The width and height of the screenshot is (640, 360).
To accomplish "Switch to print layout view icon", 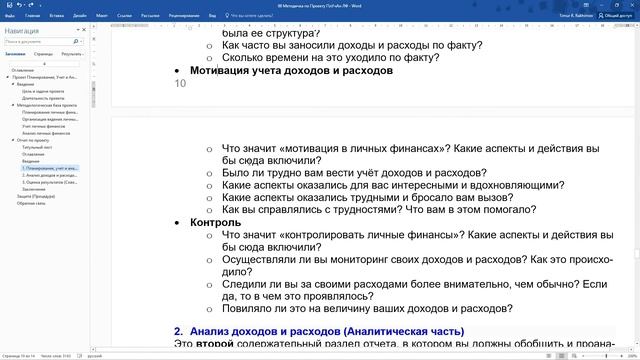I will [561, 356].
